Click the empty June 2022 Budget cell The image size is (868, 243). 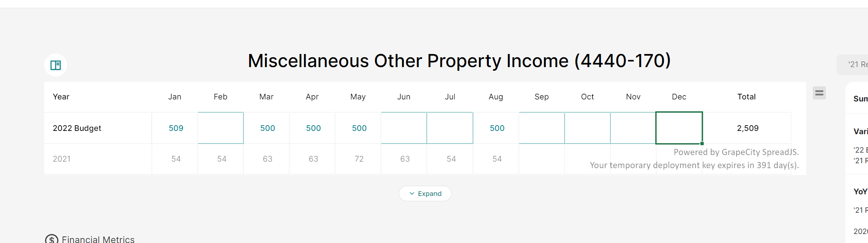click(x=404, y=128)
